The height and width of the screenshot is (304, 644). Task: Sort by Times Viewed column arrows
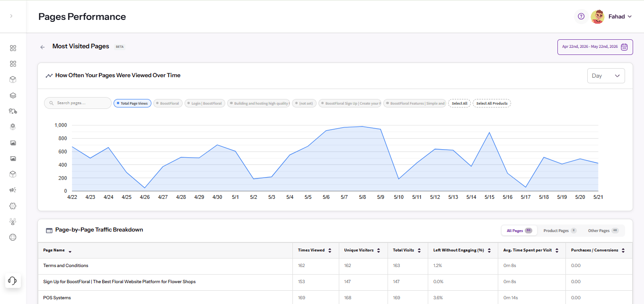click(x=330, y=250)
